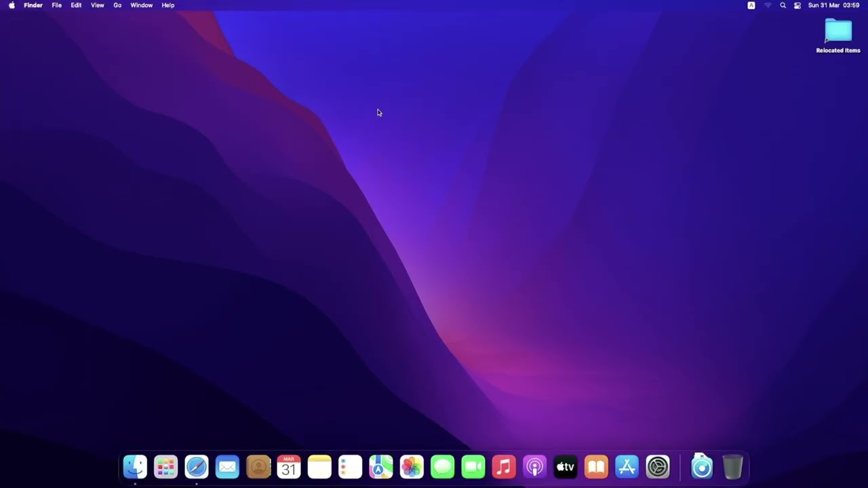Launch Maps from the Dock
868x488 pixels.
381,466
